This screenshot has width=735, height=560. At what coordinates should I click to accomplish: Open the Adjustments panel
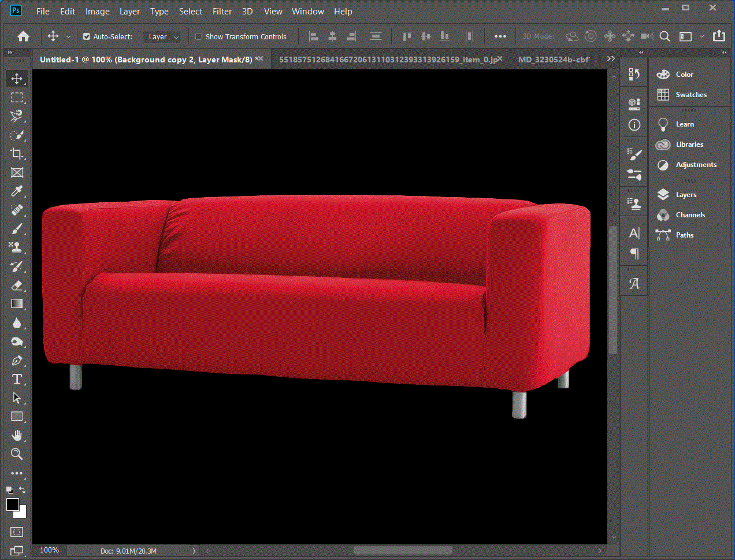pyautogui.click(x=696, y=165)
